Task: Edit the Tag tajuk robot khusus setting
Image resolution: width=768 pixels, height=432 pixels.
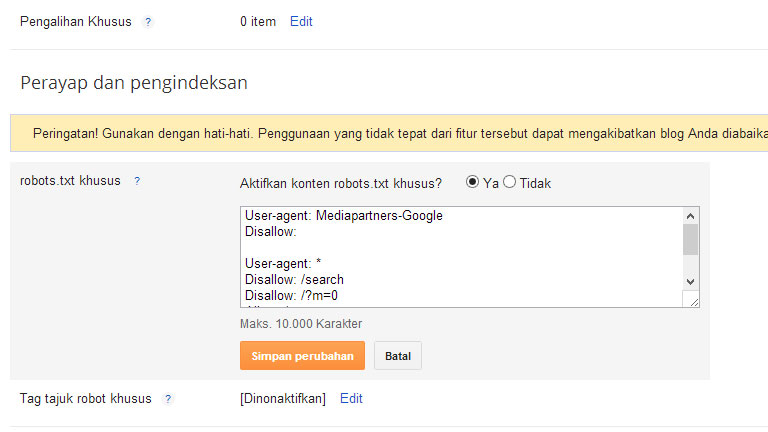Action: click(x=351, y=399)
